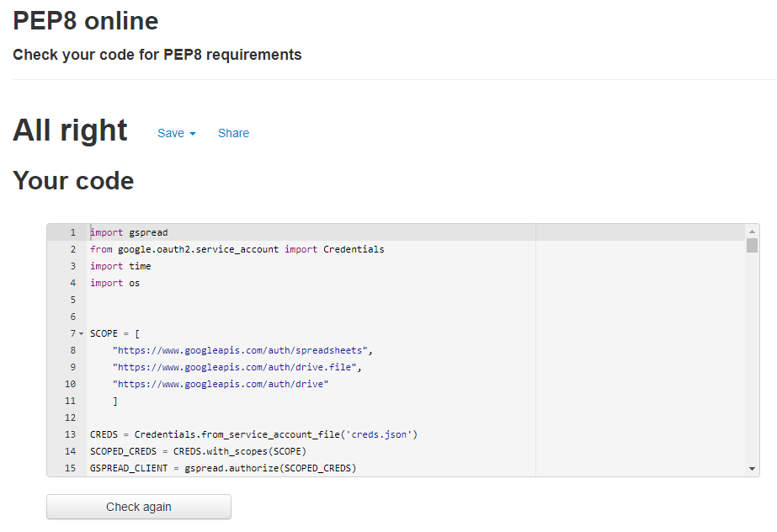777x532 pixels.
Task: Click 'Check your code for PEP8 requirements' subtitle
Action: pyautogui.click(x=157, y=55)
